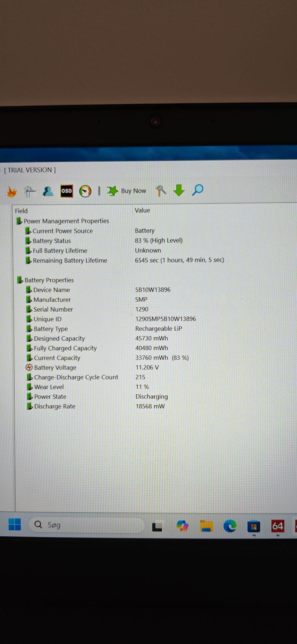The height and width of the screenshot is (644, 297).
Task: Click the 1290SMP5B10W13896 unique ID value
Action: [x=166, y=319]
